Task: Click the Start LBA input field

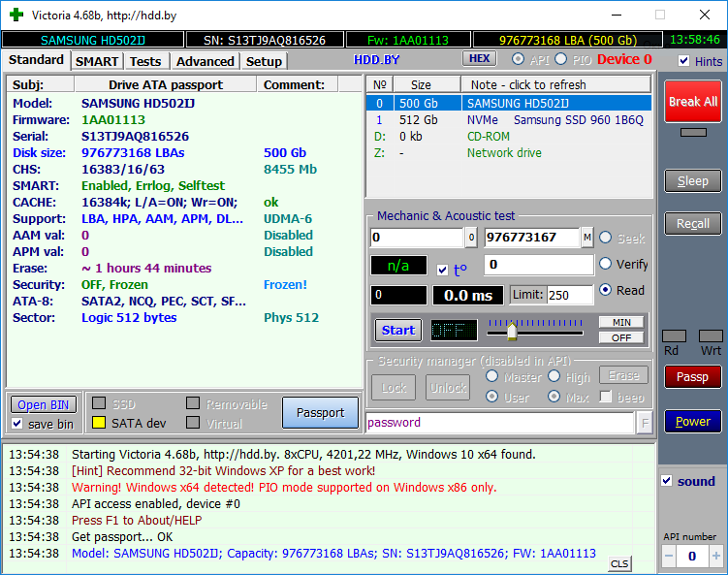Action: (417, 238)
